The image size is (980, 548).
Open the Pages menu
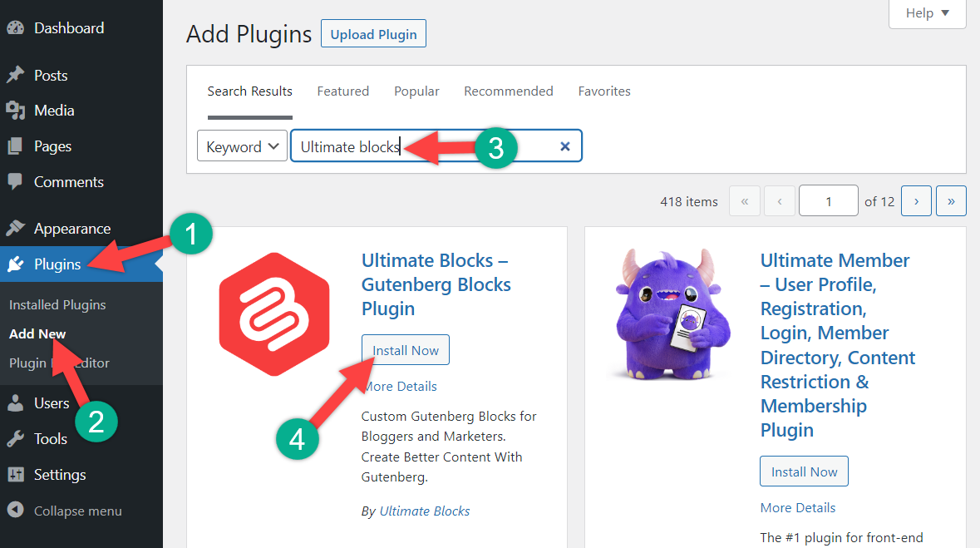53,146
